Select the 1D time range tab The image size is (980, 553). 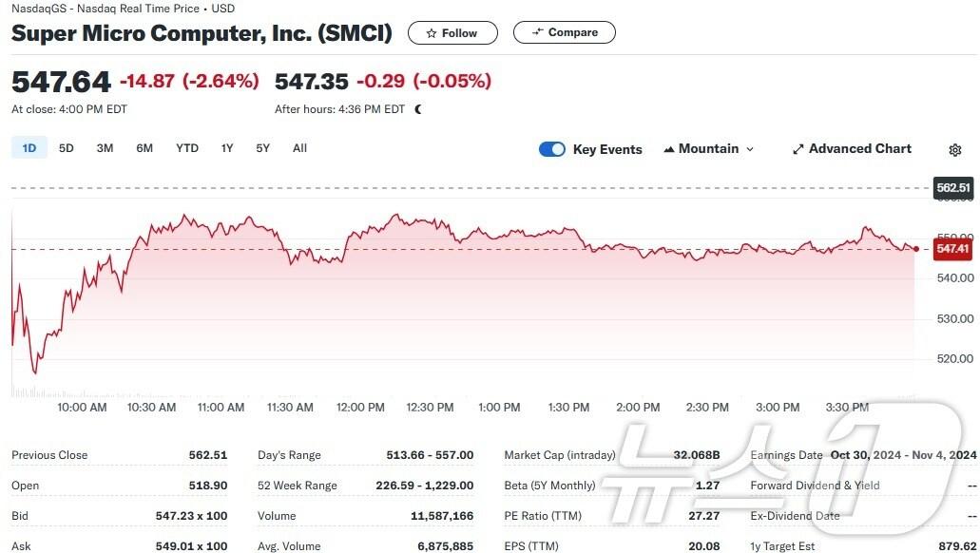tap(29, 148)
